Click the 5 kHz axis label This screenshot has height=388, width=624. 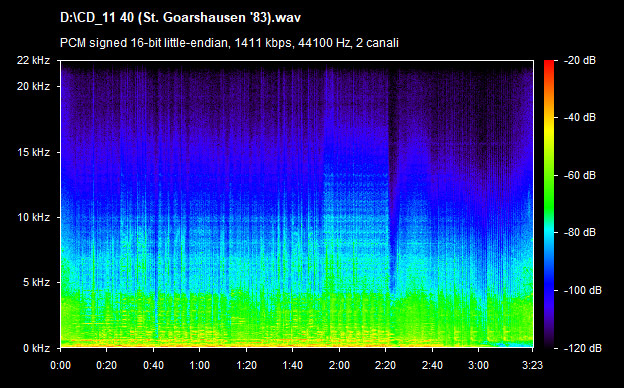(x=36, y=282)
